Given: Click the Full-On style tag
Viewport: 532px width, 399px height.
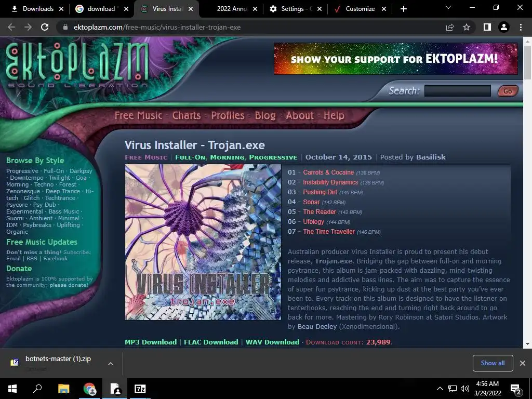Looking at the screenshot, I should (190, 157).
